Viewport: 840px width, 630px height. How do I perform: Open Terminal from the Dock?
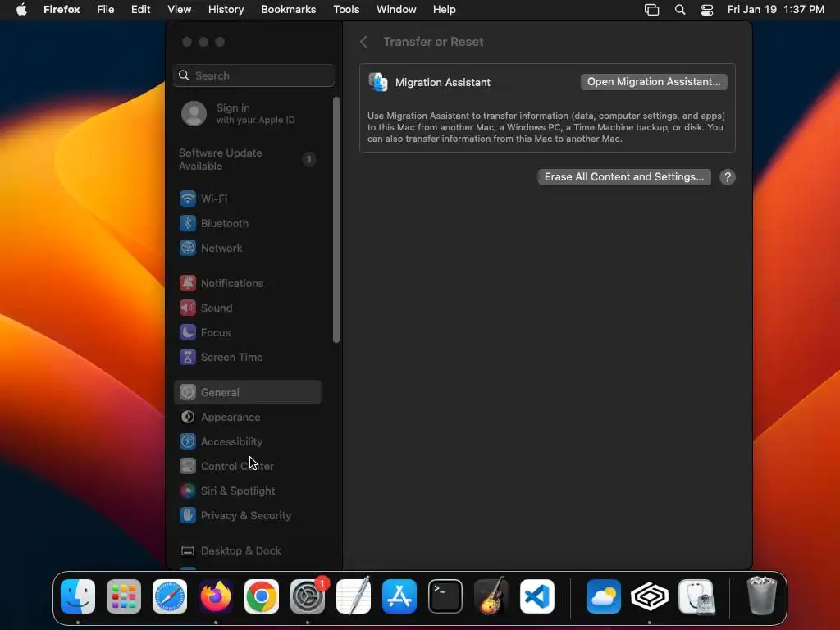445,596
